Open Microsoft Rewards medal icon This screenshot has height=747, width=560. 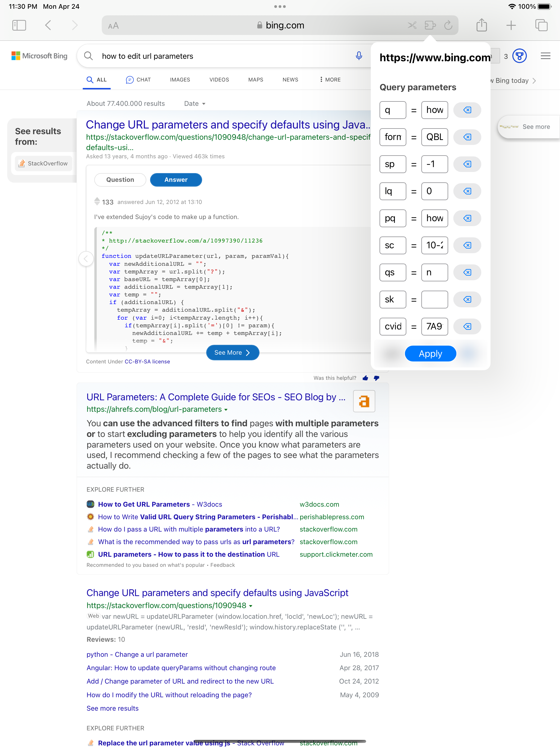(520, 56)
